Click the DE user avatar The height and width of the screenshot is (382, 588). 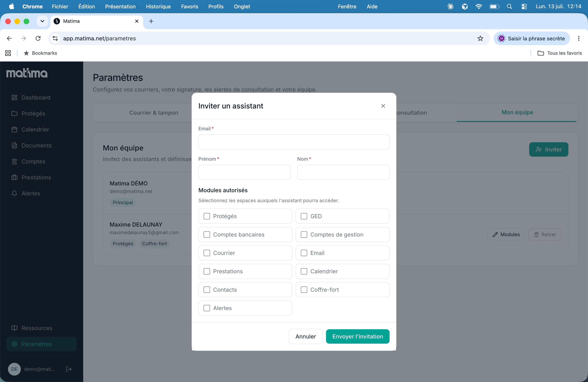pyautogui.click(x=14, y=369)
